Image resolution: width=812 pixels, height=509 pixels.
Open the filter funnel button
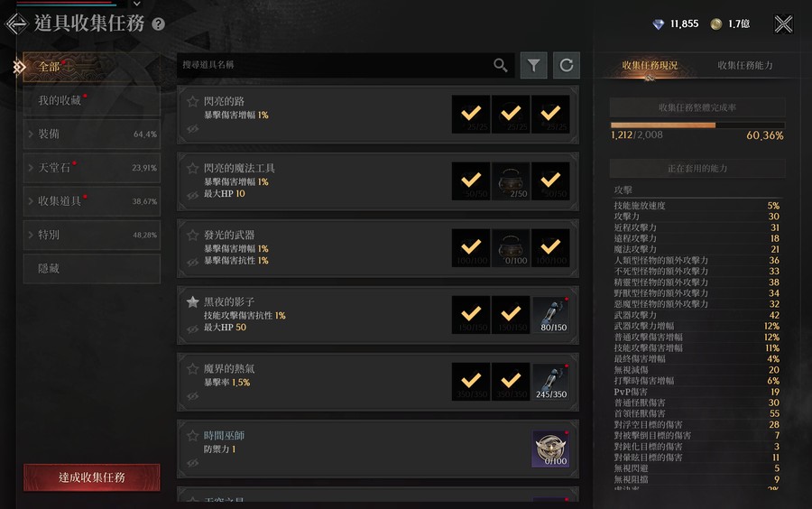[x=533, y=65]
